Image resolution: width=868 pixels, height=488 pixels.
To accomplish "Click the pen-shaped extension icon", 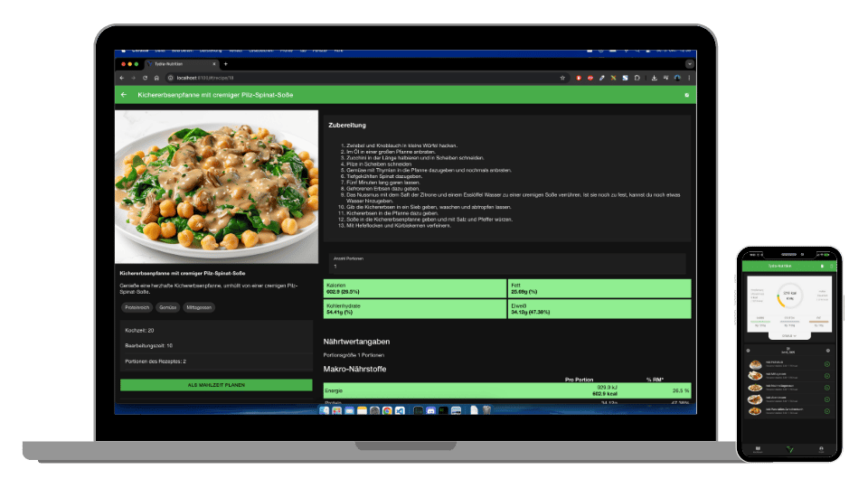I will point(602,78).
